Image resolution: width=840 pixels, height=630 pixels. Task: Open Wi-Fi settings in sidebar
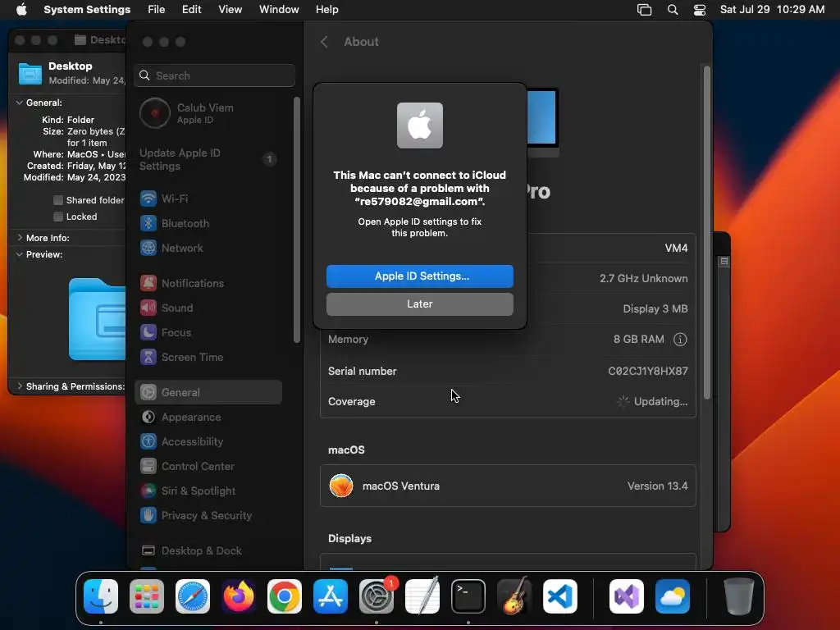pyautogui.click(x=208, y=199)
